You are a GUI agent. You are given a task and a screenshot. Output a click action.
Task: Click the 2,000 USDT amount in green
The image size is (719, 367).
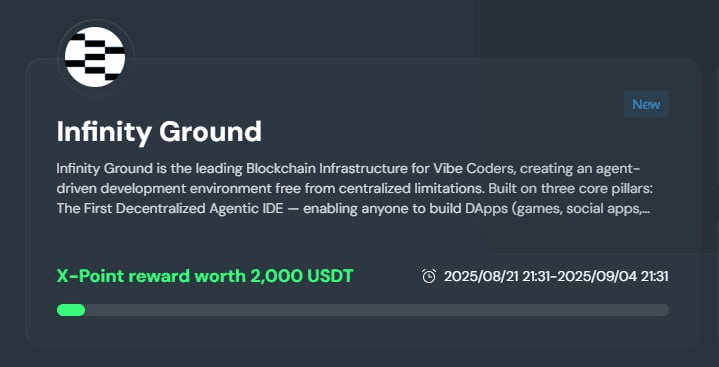tap(302, 276)
